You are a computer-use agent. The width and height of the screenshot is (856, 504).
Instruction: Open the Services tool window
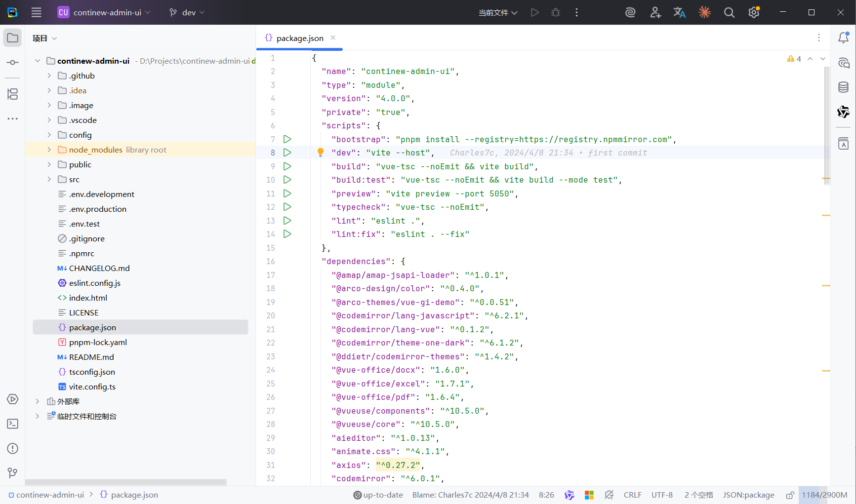point(12,399)
